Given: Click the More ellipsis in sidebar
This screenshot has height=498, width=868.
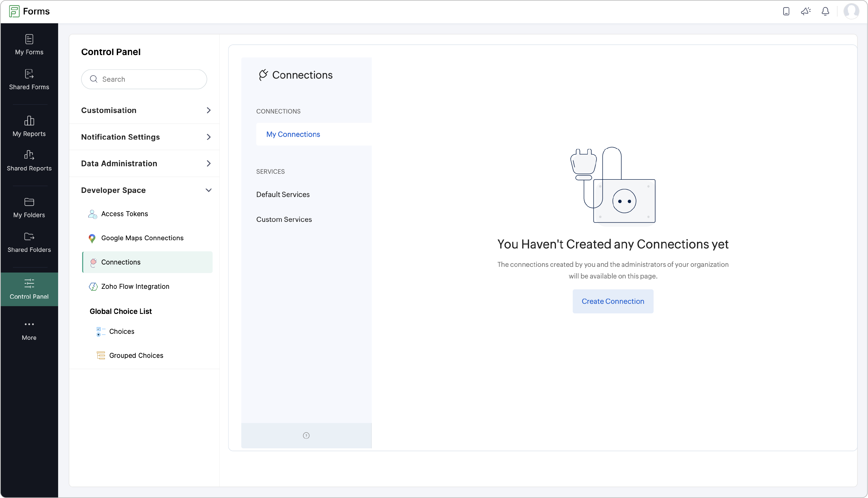Looking at the screenshot, I should point(29,330).
